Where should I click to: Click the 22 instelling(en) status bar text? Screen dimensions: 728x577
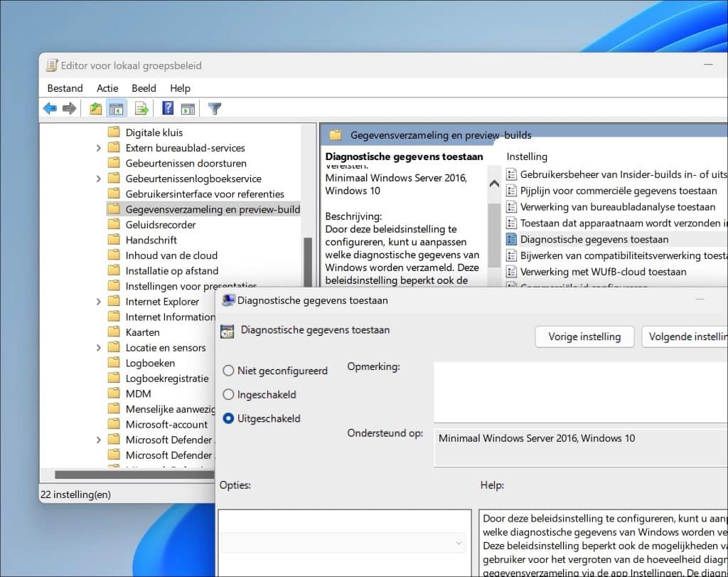click(75, 494)
